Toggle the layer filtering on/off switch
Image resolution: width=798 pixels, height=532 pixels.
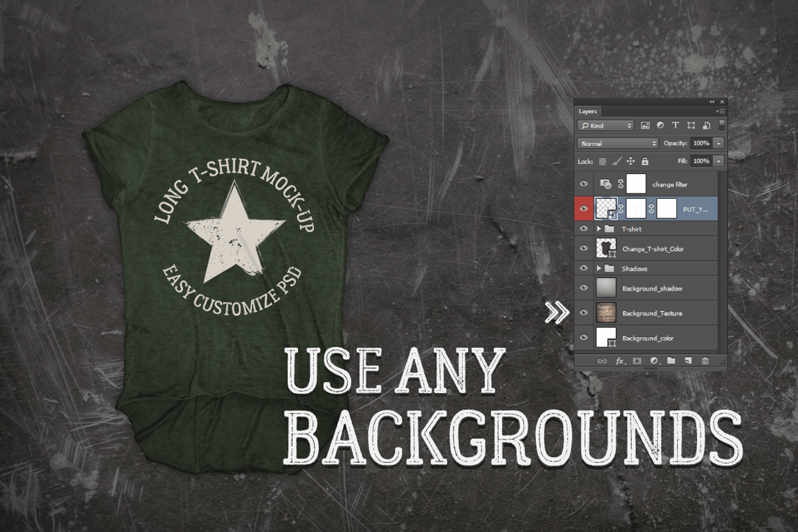point(722,125)
